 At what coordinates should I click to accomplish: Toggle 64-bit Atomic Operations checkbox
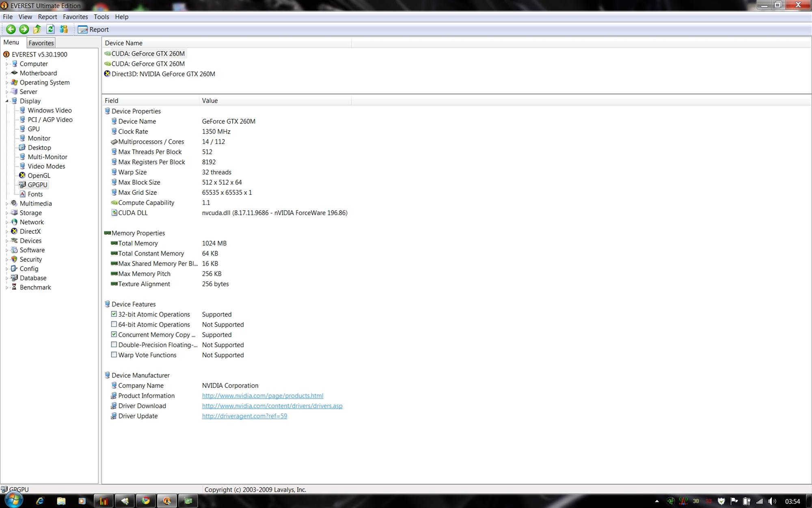pos(114,324)
